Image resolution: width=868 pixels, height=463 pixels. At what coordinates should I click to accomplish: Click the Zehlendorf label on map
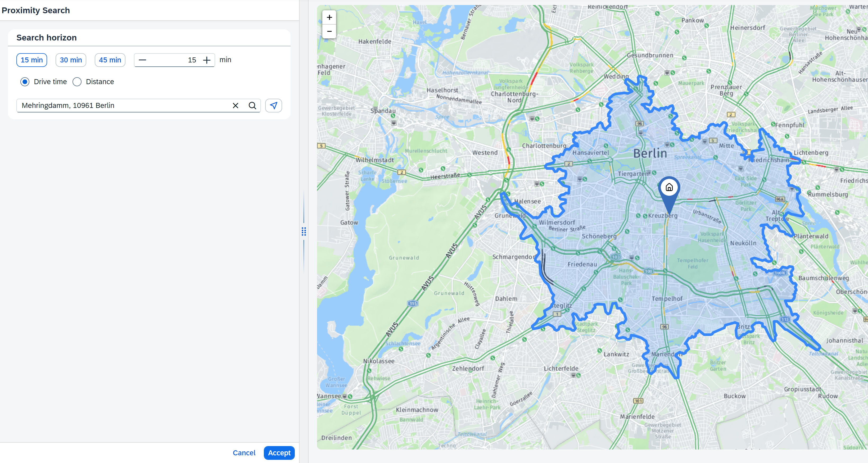[x=468, y=368]
